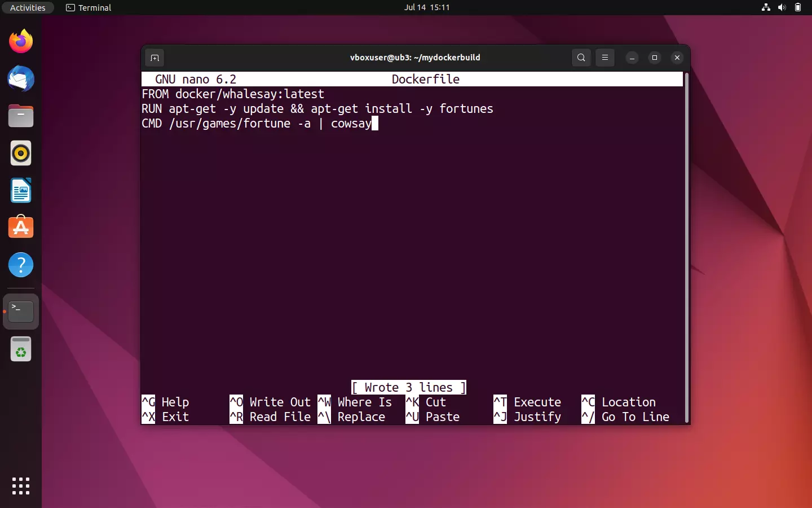The image size is (812, 508).
Task: Click the volume speaker icon
Action: (x=782, y=8)
